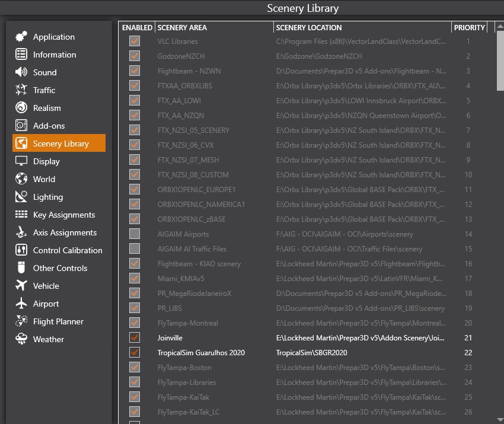This screenshot has width=504, height=424.
Task: Uncheck TropicalSim Guarulhos 2020 checkbox
Action: (135, 352)
